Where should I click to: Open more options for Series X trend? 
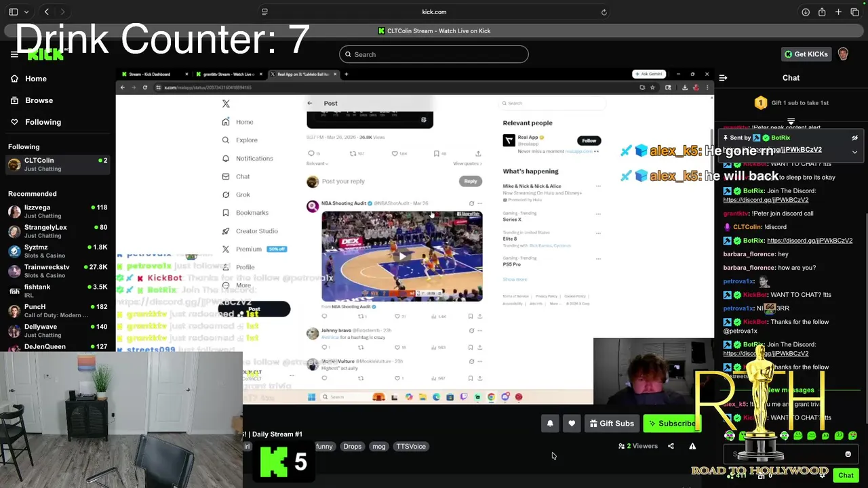pyautogui.click(x=597, y=213)
